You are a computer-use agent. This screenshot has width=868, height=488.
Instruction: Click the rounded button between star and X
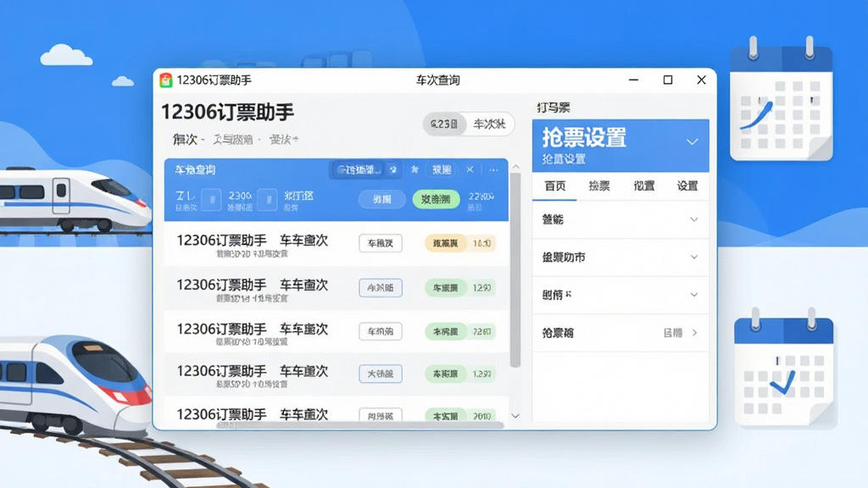[441, 169]
